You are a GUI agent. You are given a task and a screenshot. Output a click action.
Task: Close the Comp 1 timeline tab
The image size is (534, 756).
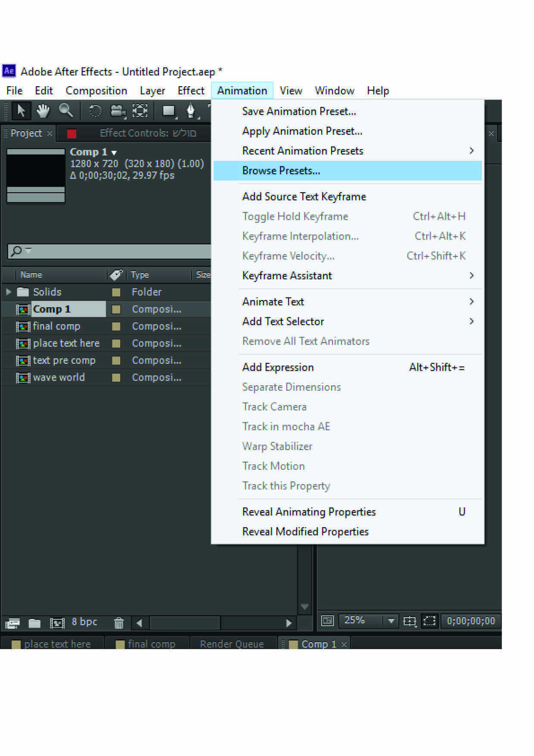[344, 644]
